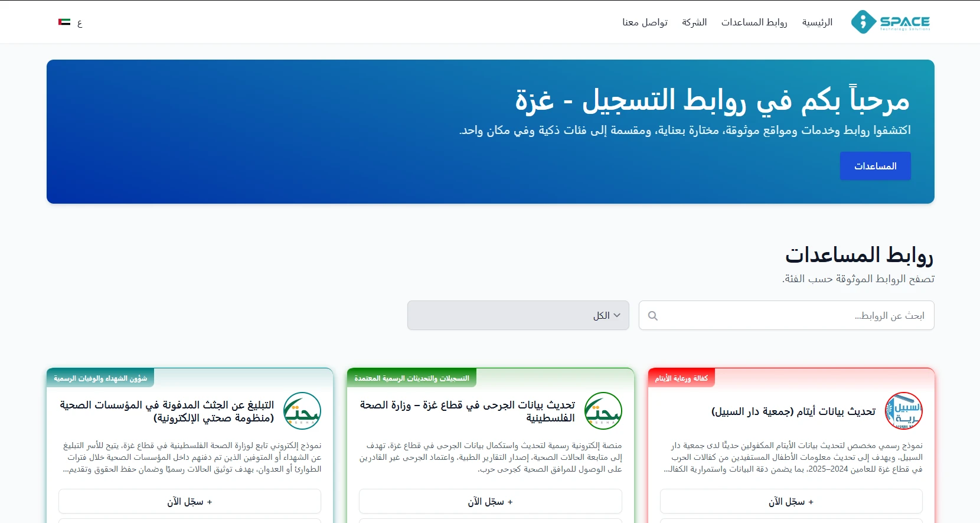Click the banner heading مرحباً بكم في روابط التسجيل

click(713, 100)
